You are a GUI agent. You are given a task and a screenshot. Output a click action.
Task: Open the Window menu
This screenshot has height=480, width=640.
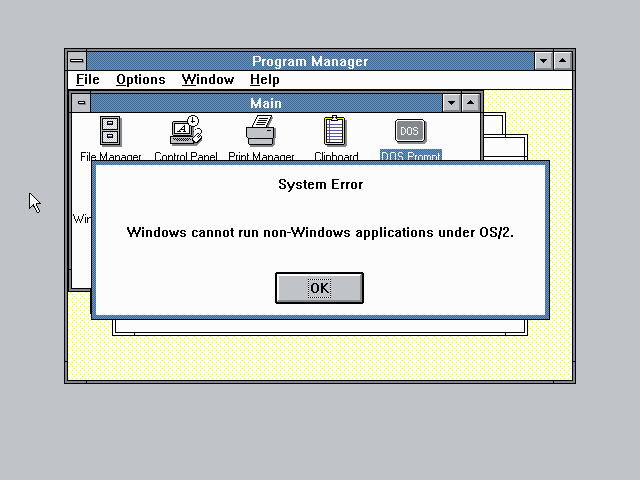coord(208,80)
